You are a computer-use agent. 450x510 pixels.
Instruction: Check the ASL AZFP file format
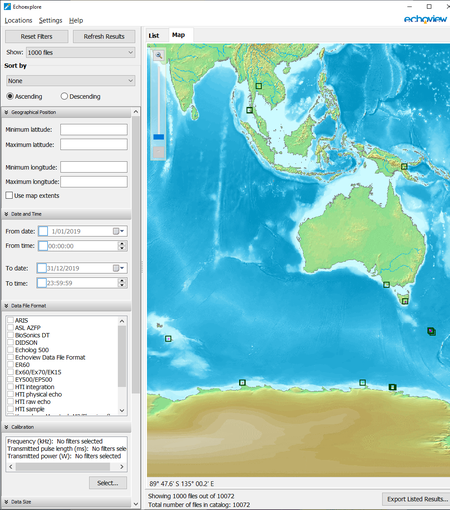pos(10,327)
